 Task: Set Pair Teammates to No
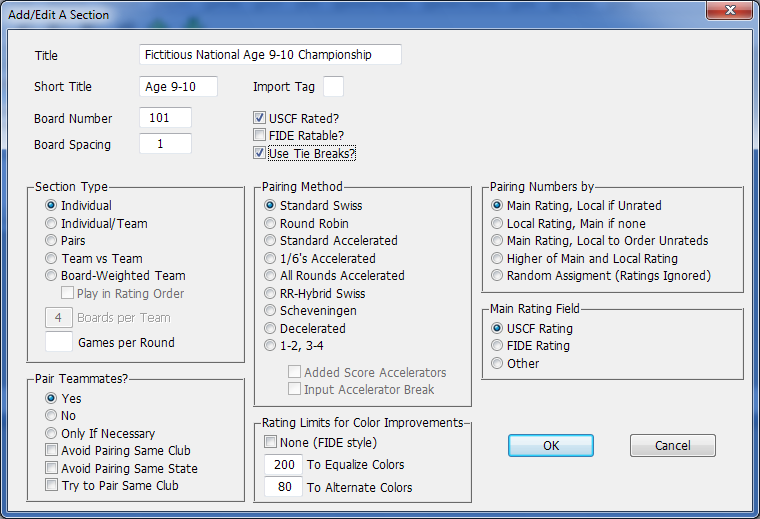click(x=52, y=416)
